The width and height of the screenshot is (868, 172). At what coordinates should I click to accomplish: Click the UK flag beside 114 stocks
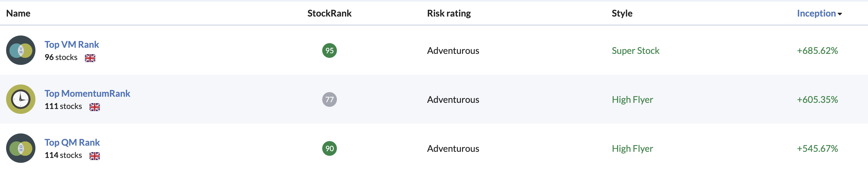click(x=95, y=156)
